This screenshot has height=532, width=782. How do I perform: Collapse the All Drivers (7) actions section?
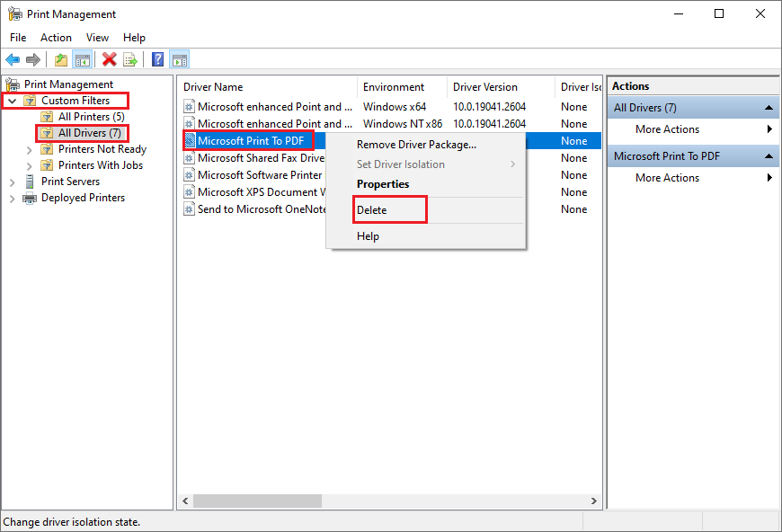tap(769, 108)
